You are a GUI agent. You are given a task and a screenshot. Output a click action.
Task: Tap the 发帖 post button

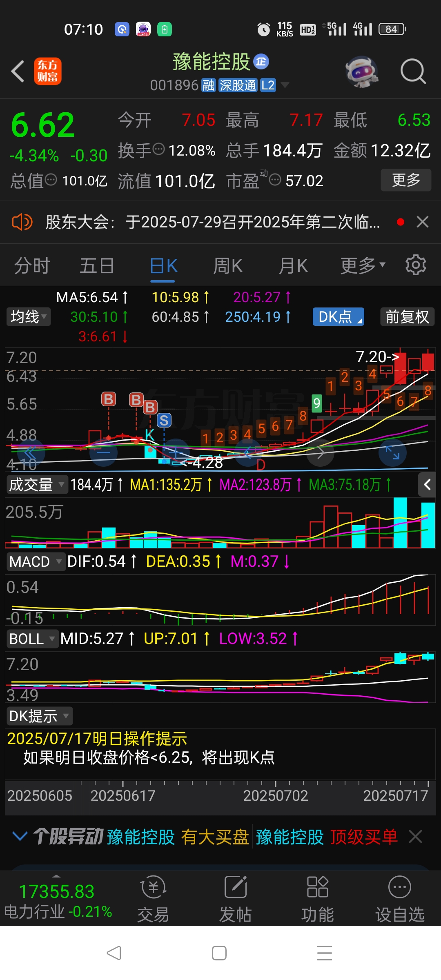coord(236,900)
